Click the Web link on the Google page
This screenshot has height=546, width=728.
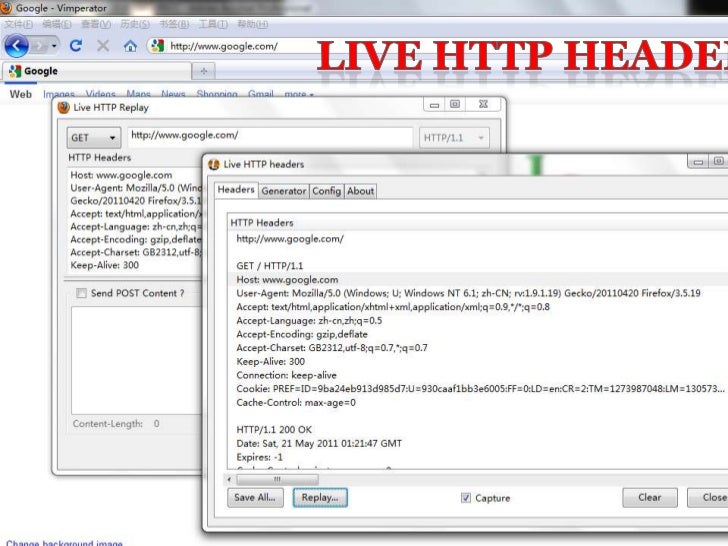click(x=21, y=94)
